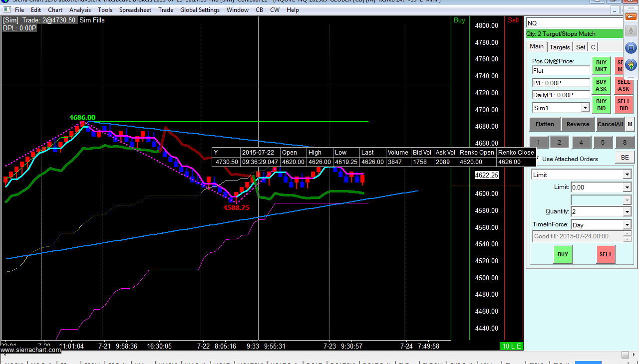Viewport: 639px width, 364px height.
Task: Click the P/L: 0.00P field
Action: [561, 83]
